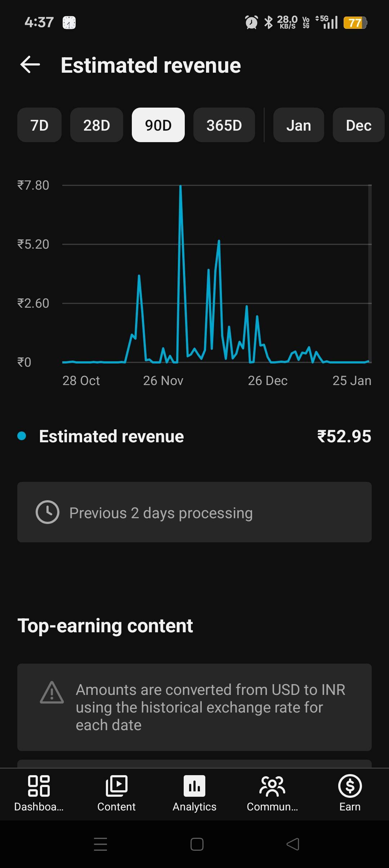The height and width of the screenshot is (868, 389).
Task: Open the Community people icon
Action: (272, 786)
